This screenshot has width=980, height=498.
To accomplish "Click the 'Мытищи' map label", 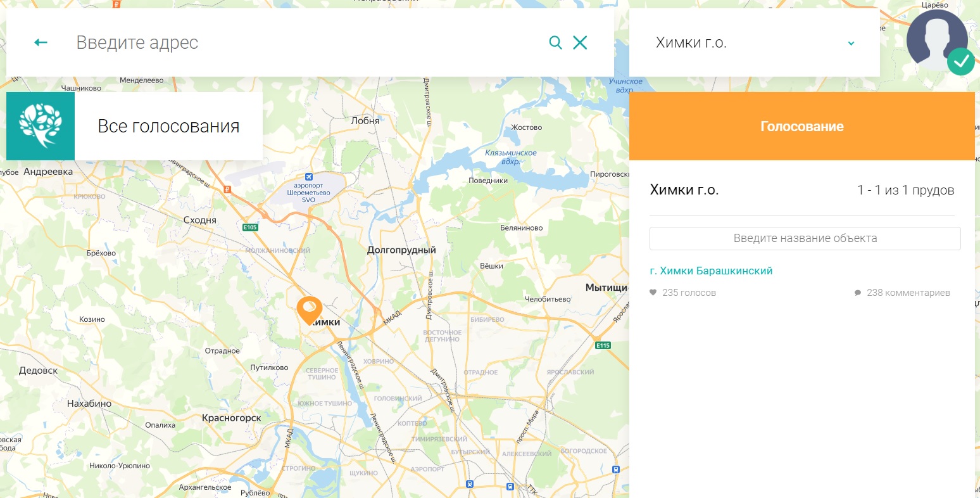I will 606,288.
